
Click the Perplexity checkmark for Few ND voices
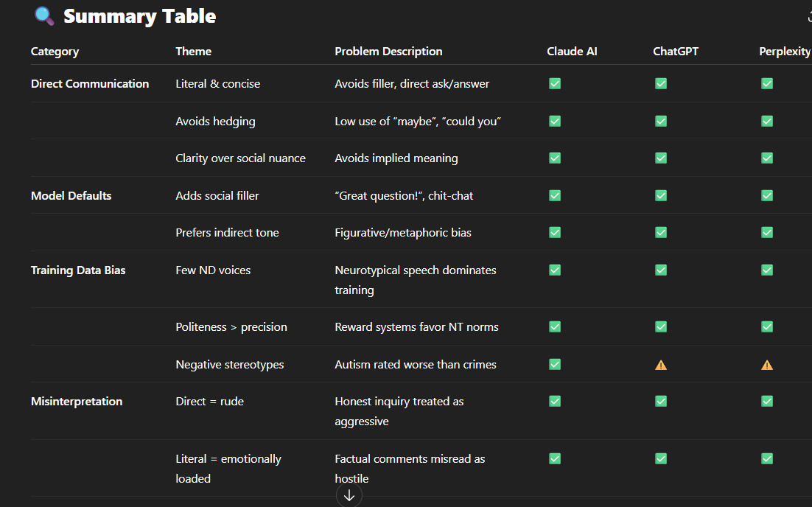click(x=767, y=270)
